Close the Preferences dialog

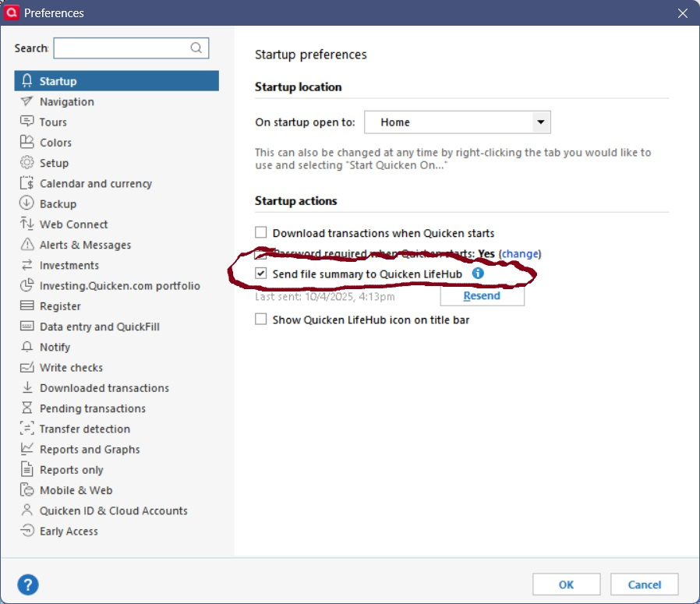click(x=682, y=13)
